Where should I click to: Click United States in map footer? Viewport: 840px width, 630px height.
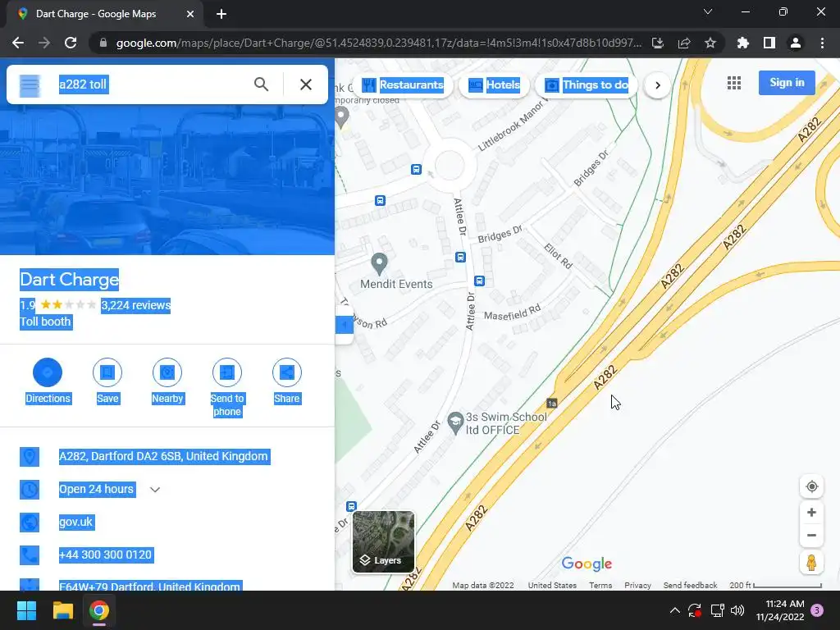(552, 586)
